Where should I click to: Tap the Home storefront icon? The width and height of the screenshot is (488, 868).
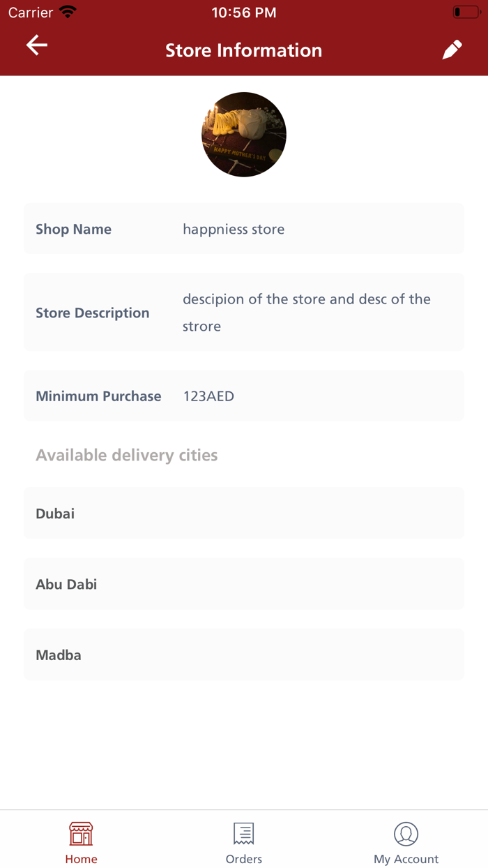click(81, 834)
